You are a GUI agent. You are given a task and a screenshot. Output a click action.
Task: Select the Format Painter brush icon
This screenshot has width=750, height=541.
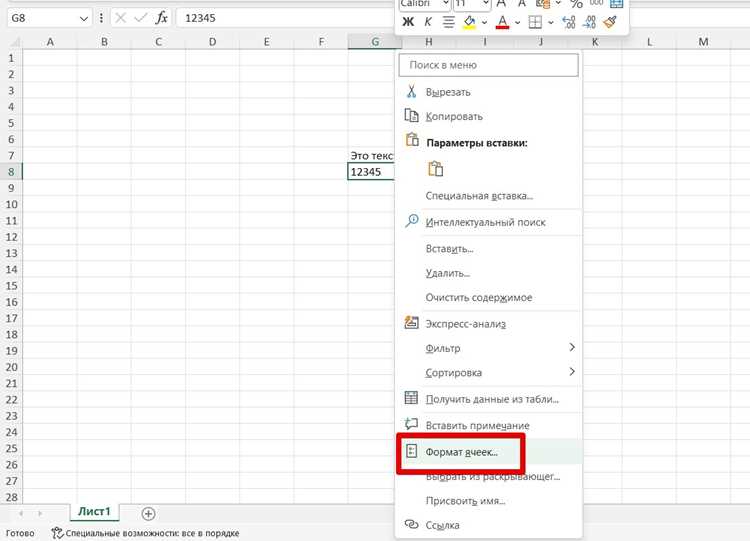(610, 22)
